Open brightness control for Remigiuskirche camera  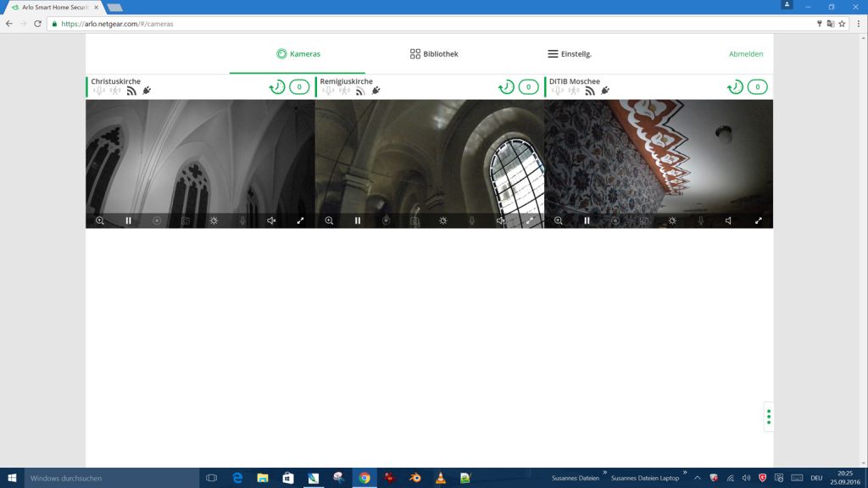[443, 220]
